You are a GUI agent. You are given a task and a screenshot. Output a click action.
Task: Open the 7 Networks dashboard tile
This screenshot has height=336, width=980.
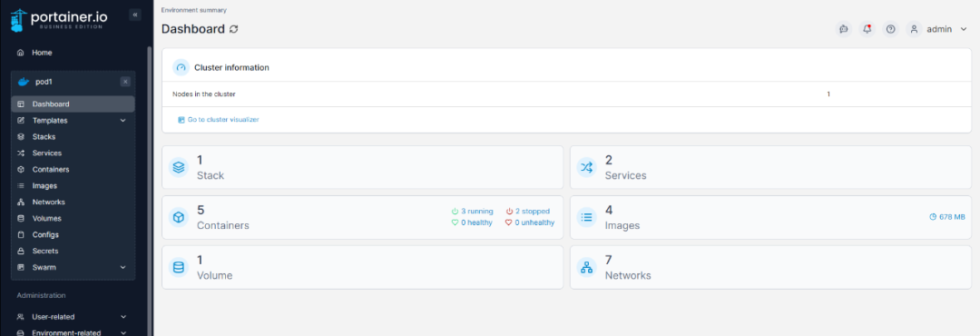point(770,267)
